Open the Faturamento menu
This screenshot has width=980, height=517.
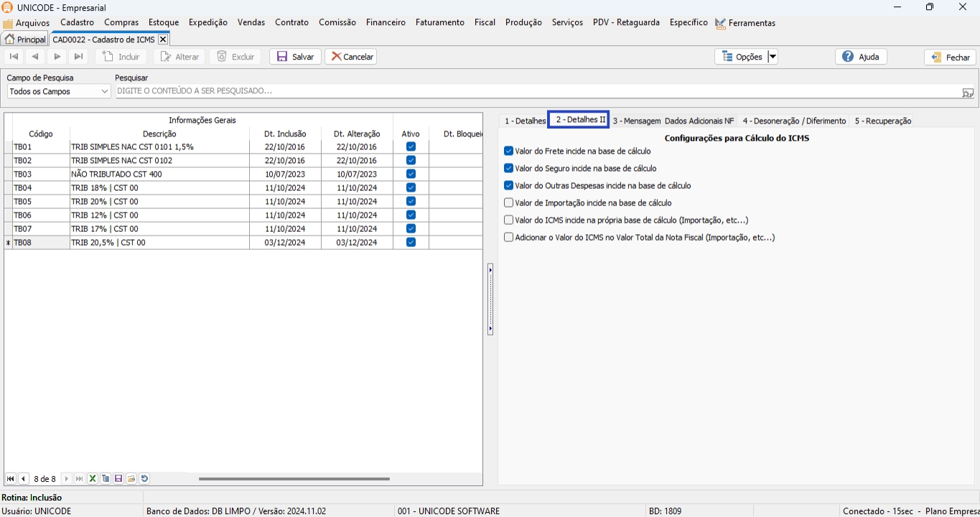(439, 22)
